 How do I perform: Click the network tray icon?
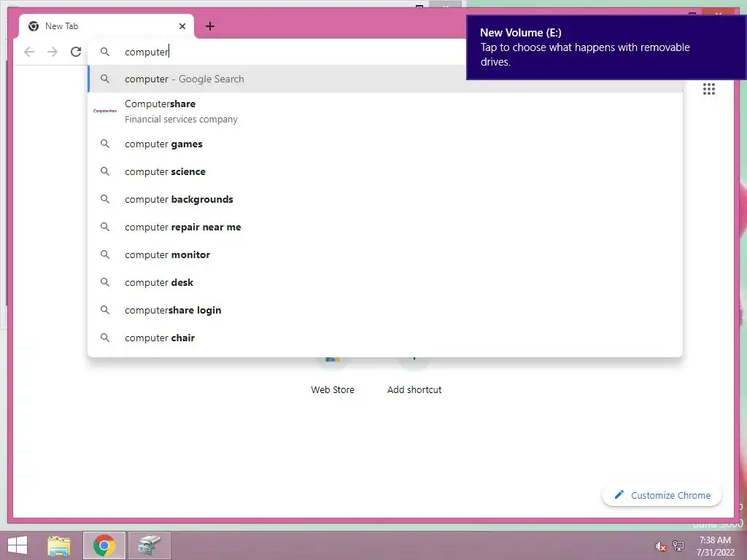[x=678, y=545]
